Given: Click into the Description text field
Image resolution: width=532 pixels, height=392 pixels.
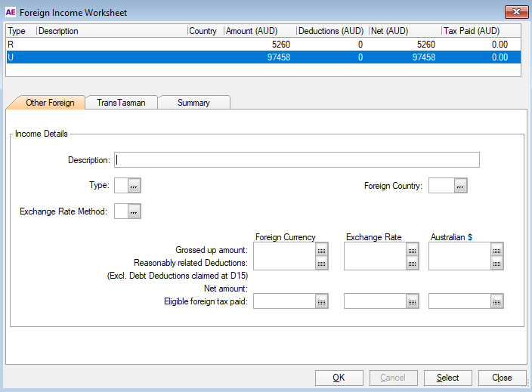Looking at the screenshot, I should 297,159.
